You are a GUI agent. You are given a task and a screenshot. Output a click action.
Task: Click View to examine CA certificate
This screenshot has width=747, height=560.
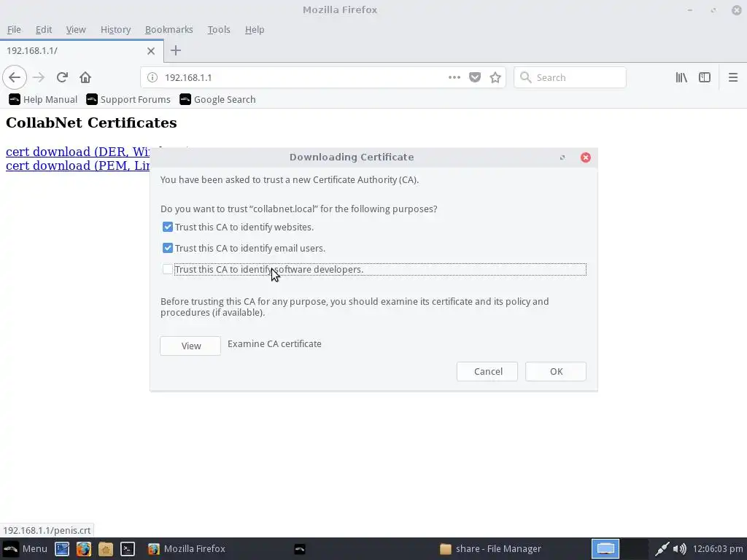pyautogui.click(x=190, y=346)
